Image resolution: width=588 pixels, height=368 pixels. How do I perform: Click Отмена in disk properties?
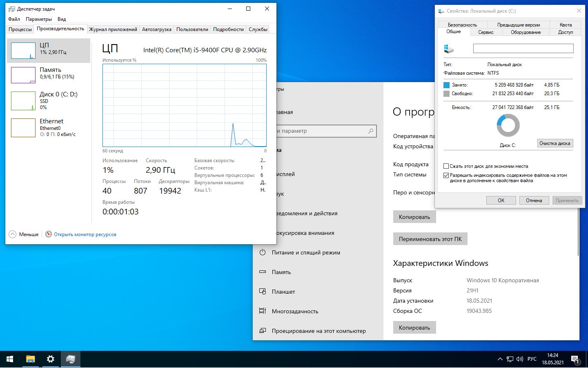[534, 201]
